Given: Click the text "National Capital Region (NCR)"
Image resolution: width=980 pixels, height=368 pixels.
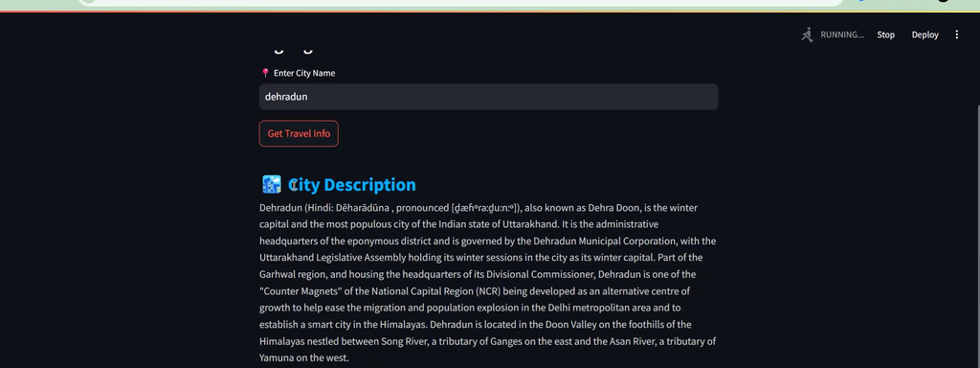Looking at the screenshot, I should pos(436,291).
